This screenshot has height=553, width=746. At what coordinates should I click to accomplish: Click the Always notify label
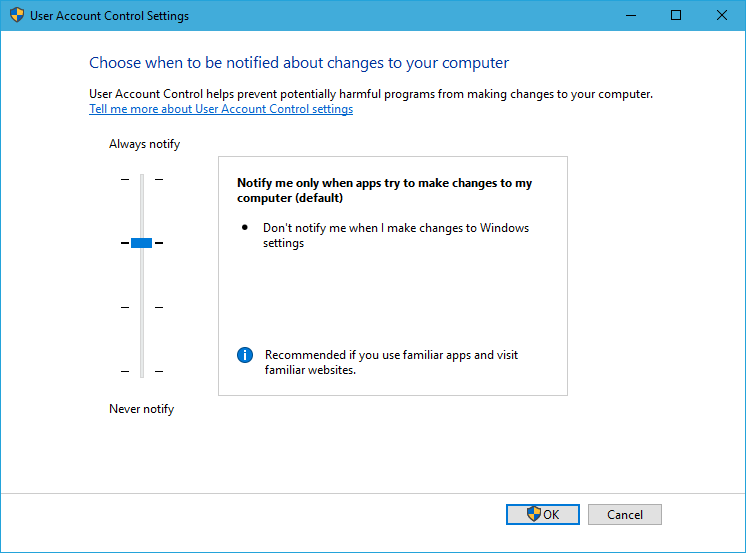click(145, 144)
